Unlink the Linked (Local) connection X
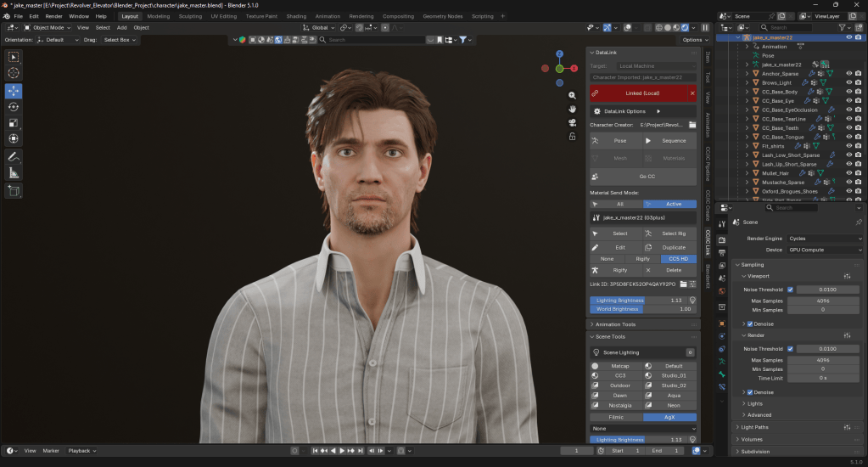Viewport: 868px width, 467px height. point(692,93)
